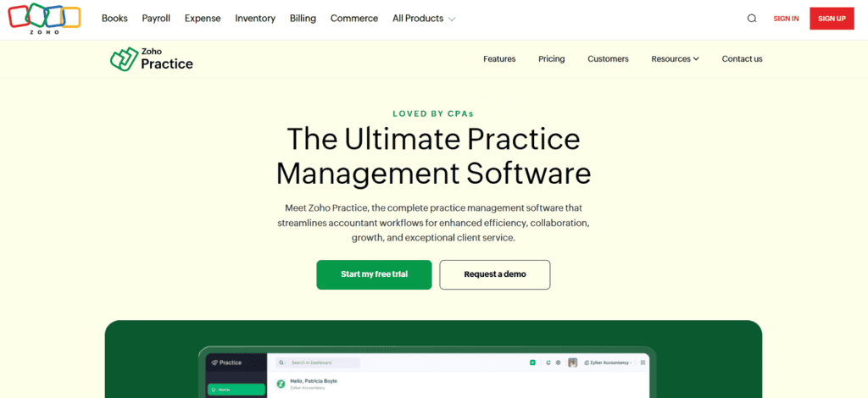
Task: Click the refresh icon in dashboard preview
Action: pyautogui.click(x=548, y=362)
